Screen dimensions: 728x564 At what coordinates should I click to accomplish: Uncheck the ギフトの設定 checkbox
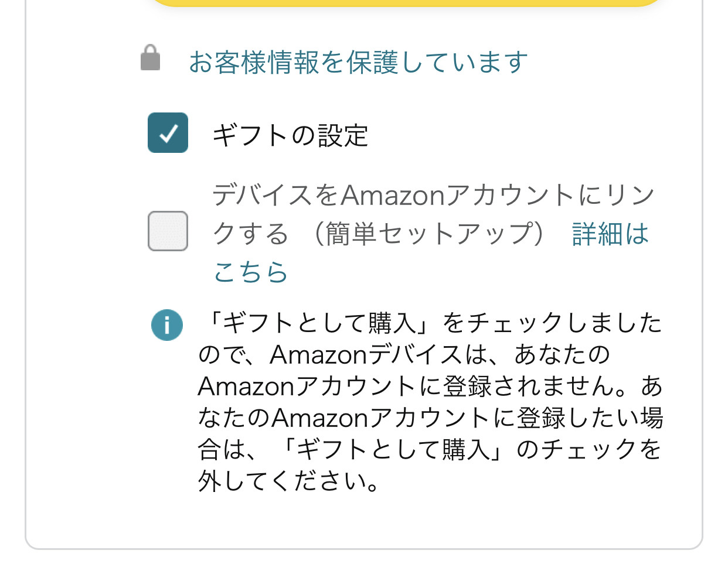coord(168,133)
